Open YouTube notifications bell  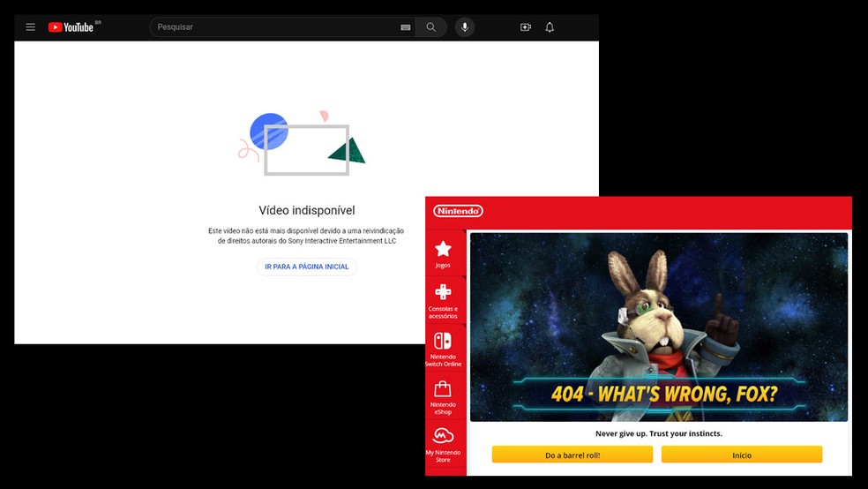pos(550,27)
